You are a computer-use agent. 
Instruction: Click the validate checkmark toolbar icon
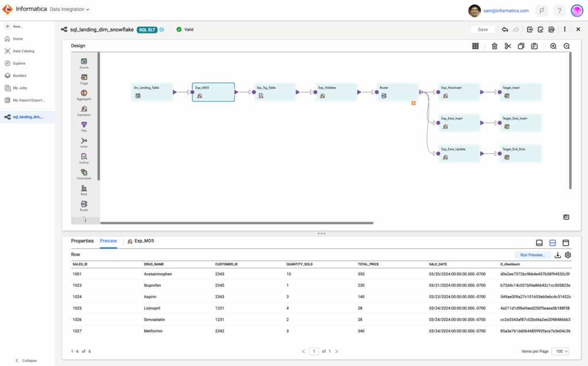[x=541, y=30]
